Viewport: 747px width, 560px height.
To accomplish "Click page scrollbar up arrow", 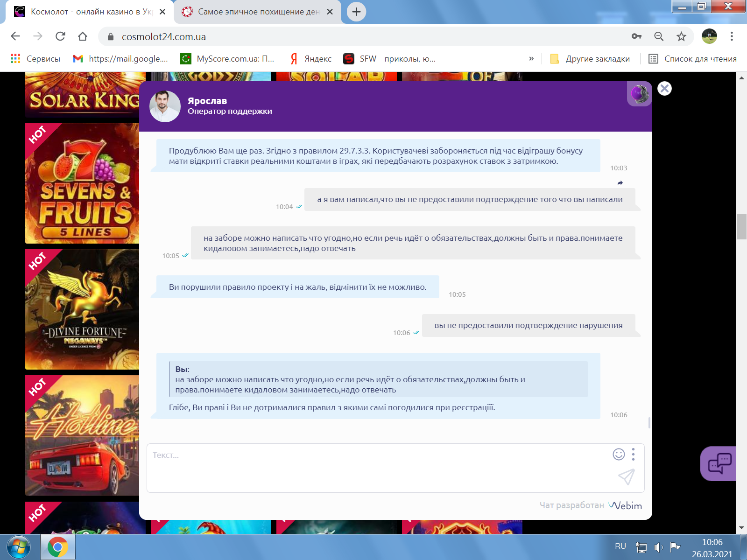I will (741, 78).
